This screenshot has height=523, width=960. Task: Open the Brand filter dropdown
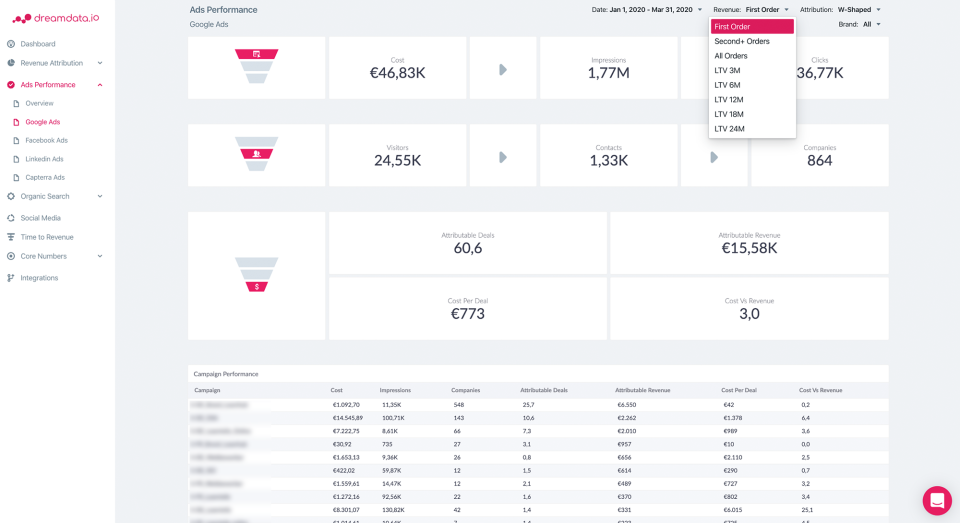pyautogui.click(x=872, y=24)
